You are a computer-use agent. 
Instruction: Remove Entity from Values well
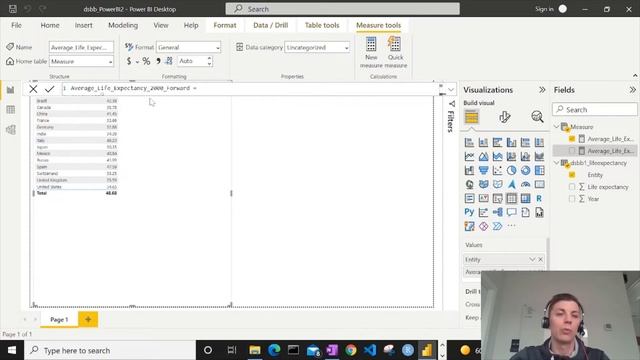(x=540, y=260)
